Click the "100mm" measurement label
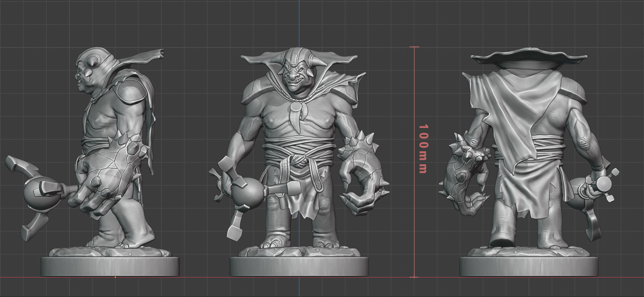 [x=423, y=149]
